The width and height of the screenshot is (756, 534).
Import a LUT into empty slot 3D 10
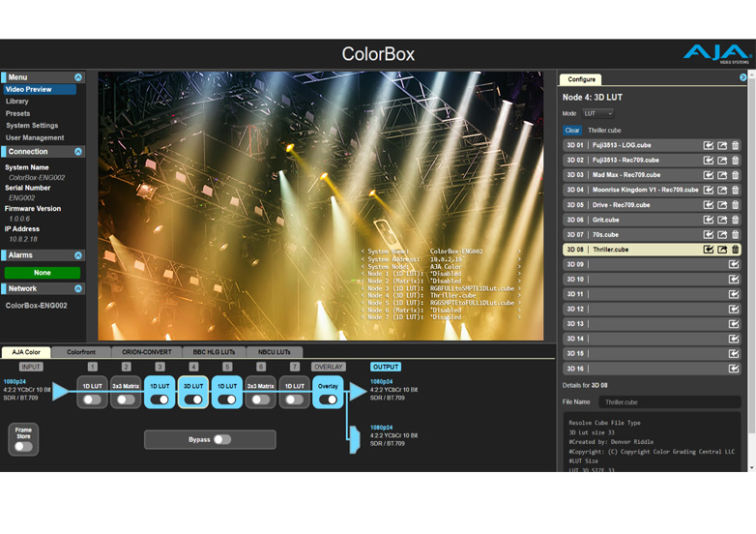tap(734, 280)
